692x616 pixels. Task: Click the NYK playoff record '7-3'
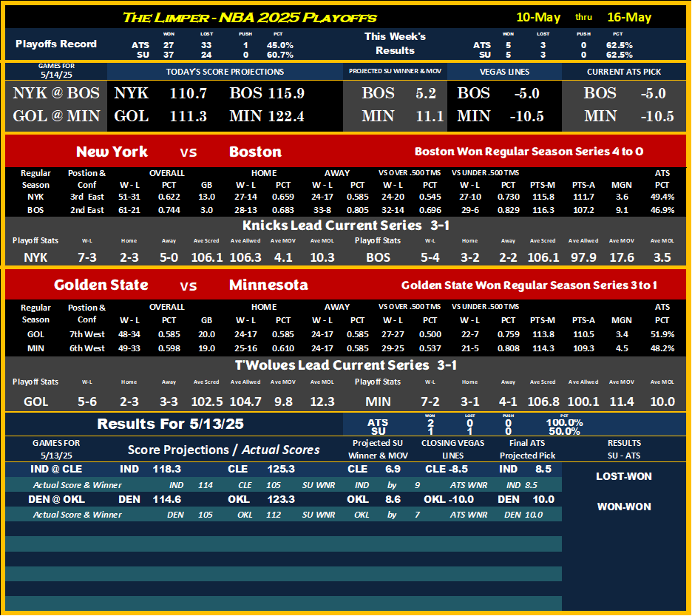click(x=87, y=257)
